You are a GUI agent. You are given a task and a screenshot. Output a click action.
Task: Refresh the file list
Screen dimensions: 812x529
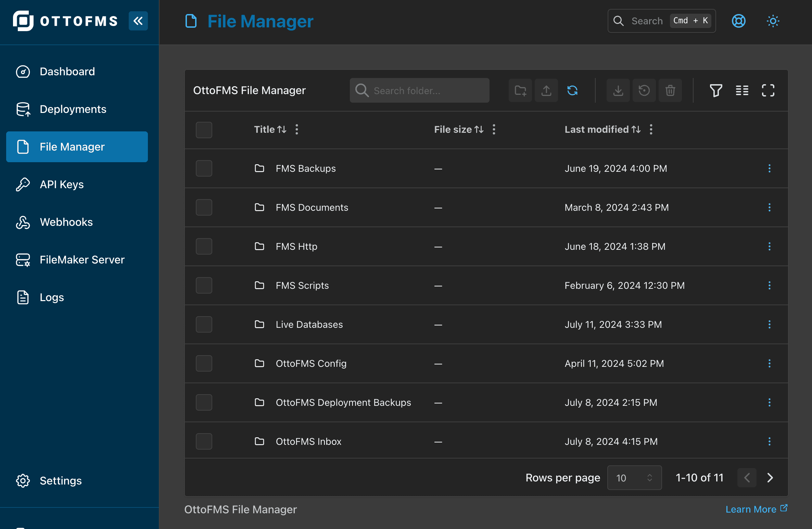tap(572, 90)
